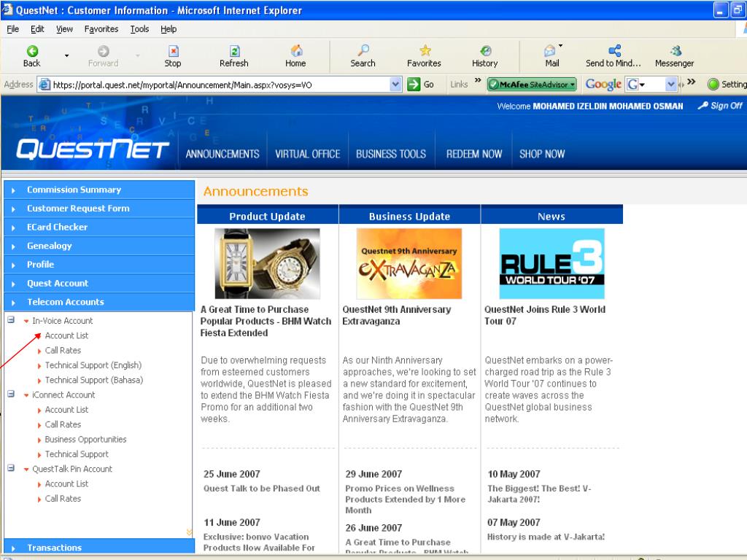The width and height of the screenshot is (747, 560).
Task: Open Telecom Accounts sidebar item
Action: tap(99, 302)
